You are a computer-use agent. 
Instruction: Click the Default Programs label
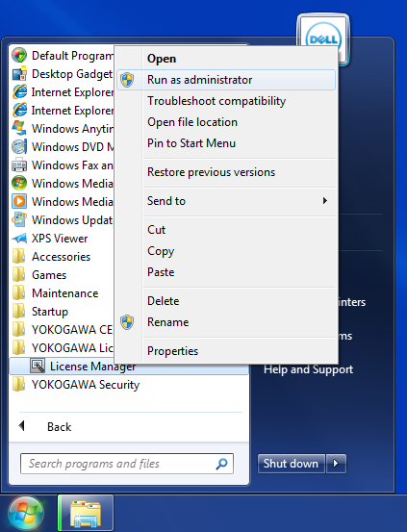pyautogui.click(x=72, y=56)
